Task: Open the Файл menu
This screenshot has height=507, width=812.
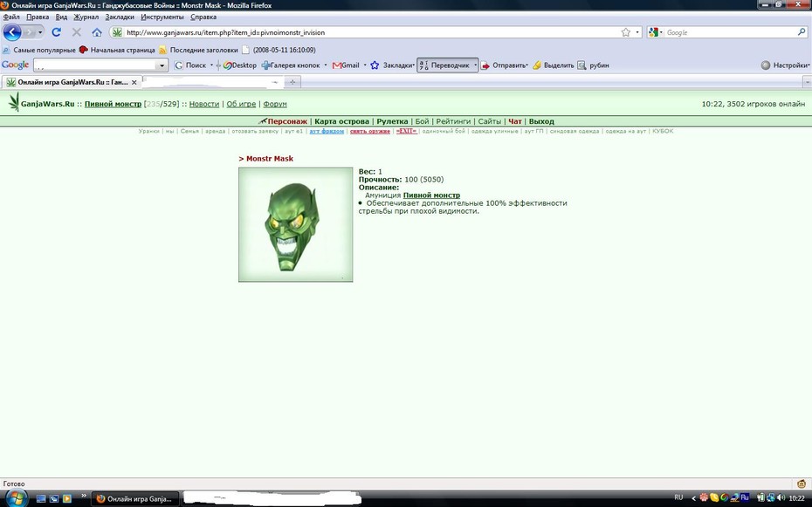Action: 11,17
